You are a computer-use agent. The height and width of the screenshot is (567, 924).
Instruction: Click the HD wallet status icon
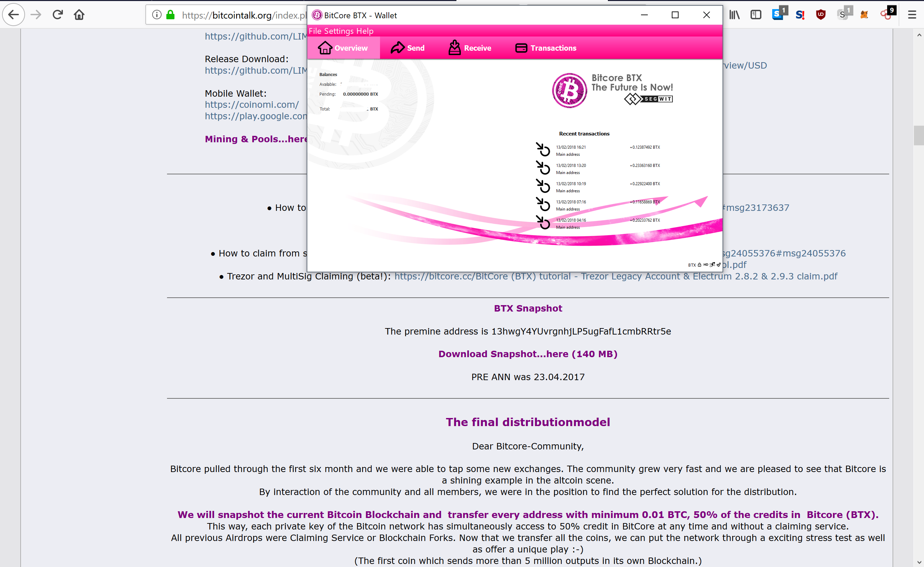click(706, 265)
